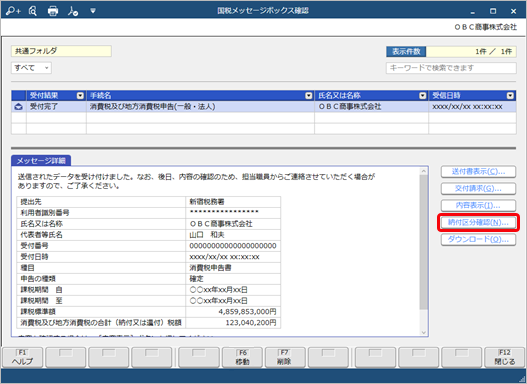Click the xxxx/xx/xx received datetime list cell
527x384 pixels.
[x=472, y=107]
